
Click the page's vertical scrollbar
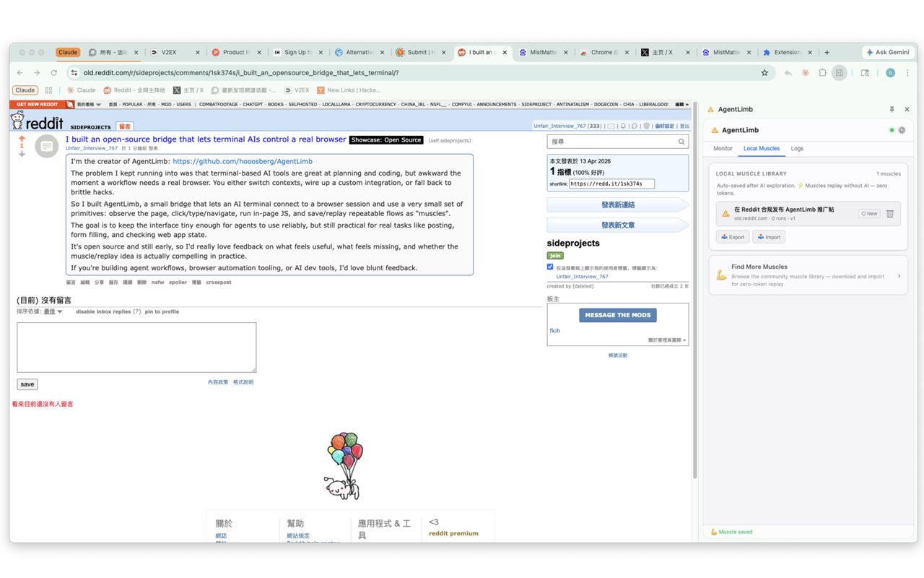coord(695,289)
